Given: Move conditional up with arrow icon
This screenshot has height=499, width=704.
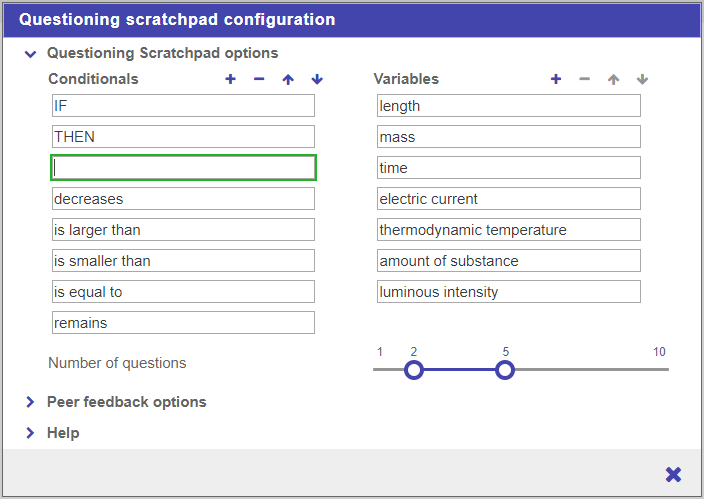Looking at the screenshot, I should click(x=288, y=79).
